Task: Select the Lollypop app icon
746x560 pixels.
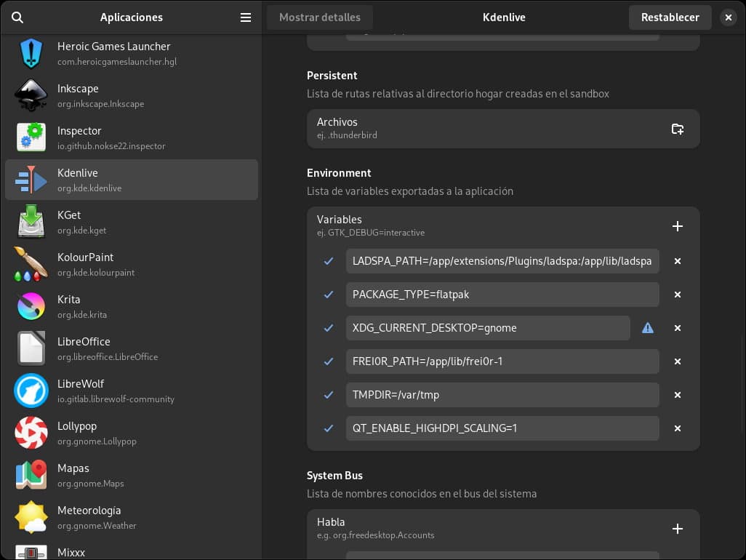Action: pyautogui.click(x=31, y=433)
